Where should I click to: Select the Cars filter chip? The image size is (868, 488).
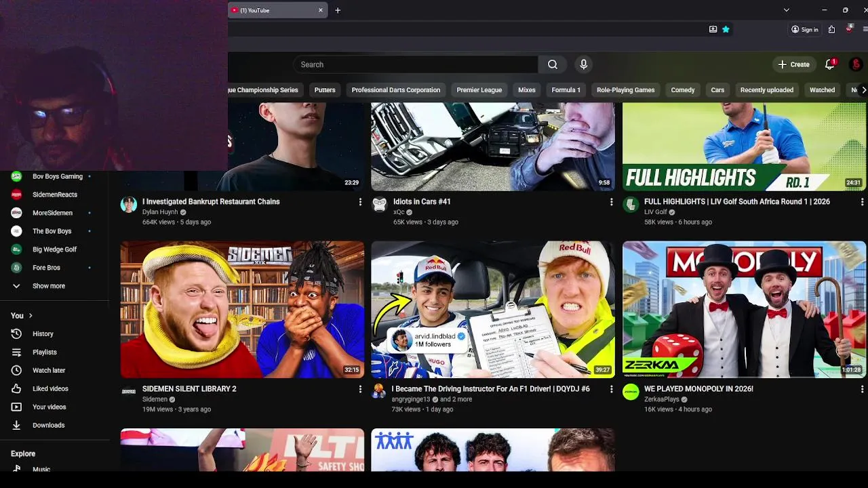tap(717, 90)
